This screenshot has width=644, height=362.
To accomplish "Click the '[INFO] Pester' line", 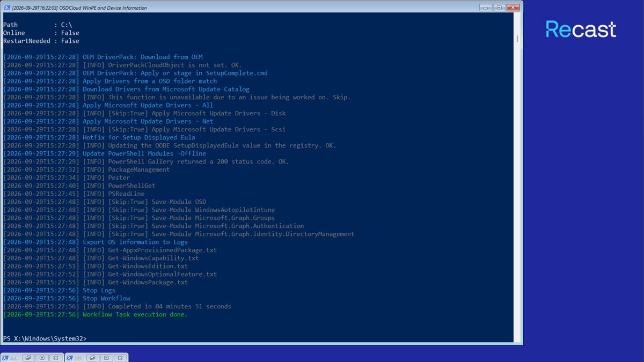I will (x=67, y=178).
